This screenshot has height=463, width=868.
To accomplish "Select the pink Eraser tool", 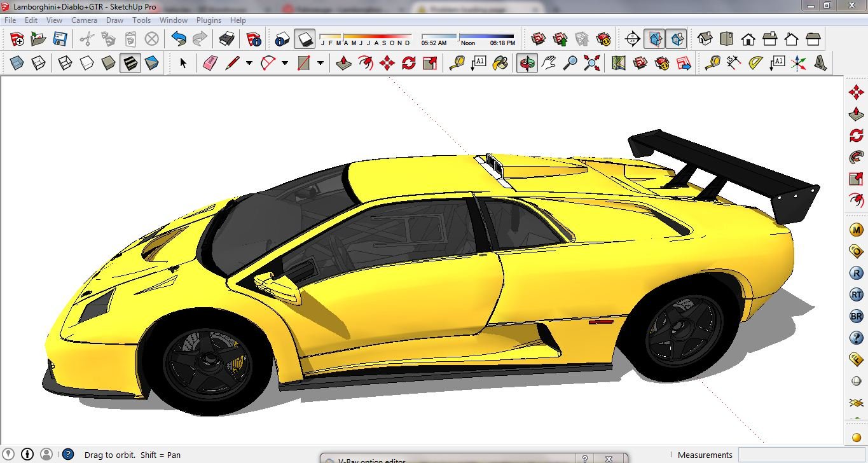I will coord(210,63).
